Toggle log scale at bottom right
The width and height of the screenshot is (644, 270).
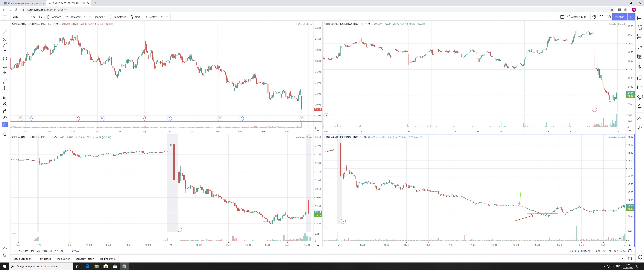pyautogui.click(x=616, y=251)
